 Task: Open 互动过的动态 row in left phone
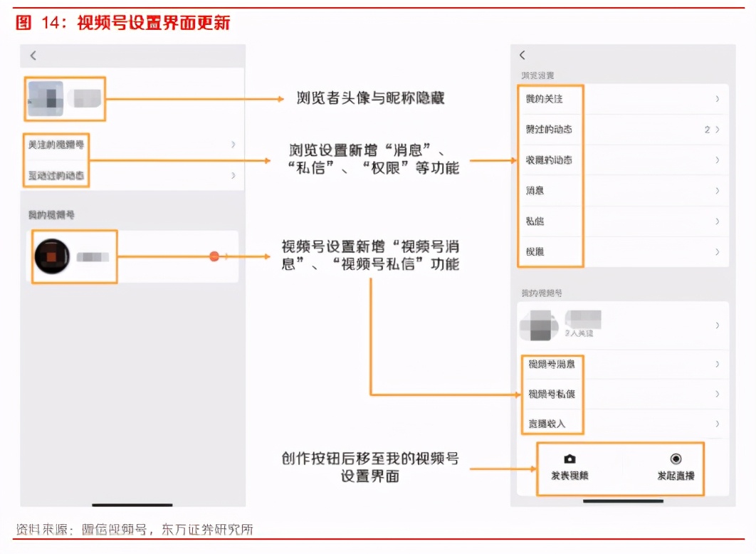[x=132, y=175]
